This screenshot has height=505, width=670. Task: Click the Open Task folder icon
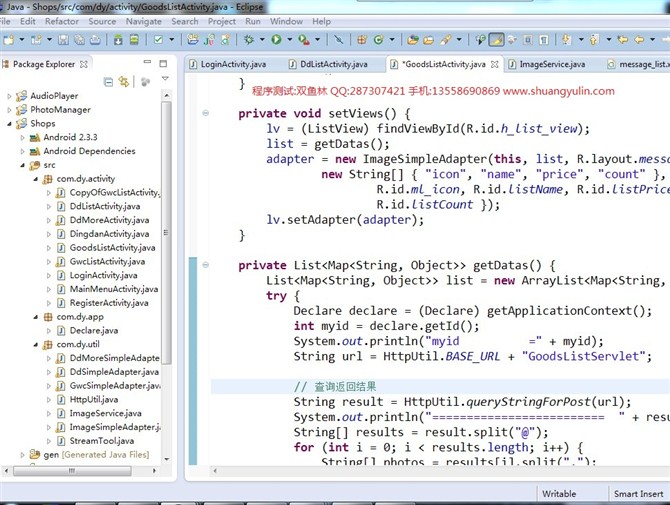(x=428, y=40)
